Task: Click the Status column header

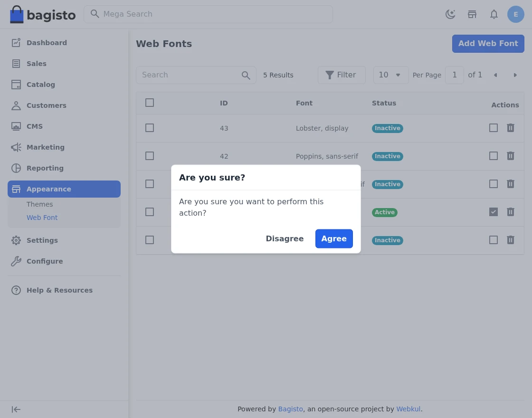Action: (384, 103)
